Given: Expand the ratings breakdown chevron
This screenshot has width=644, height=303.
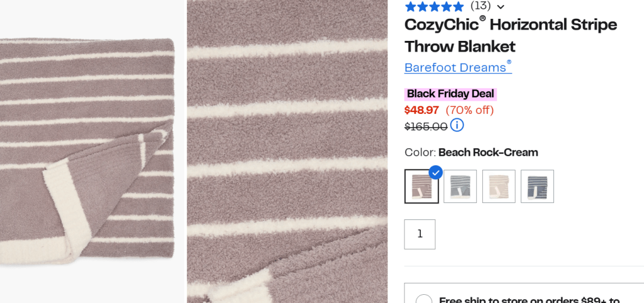Looking at the screenshot, I should (501, 7).
